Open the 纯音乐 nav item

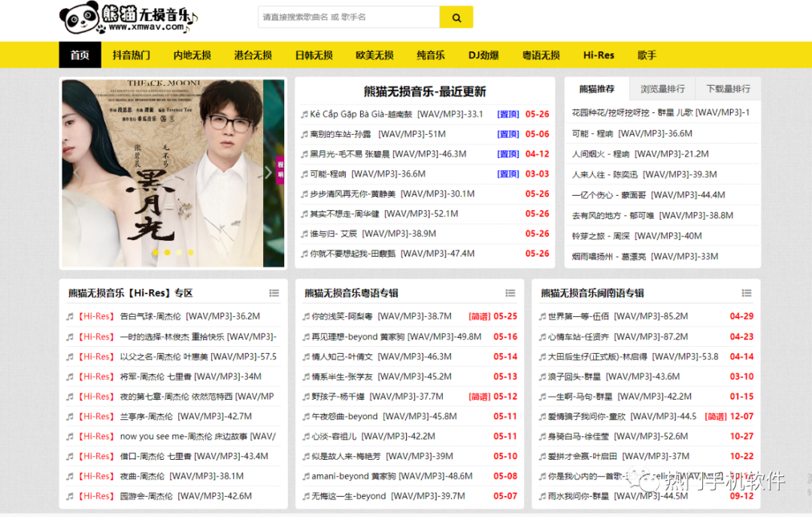click(x=431, y=55)
